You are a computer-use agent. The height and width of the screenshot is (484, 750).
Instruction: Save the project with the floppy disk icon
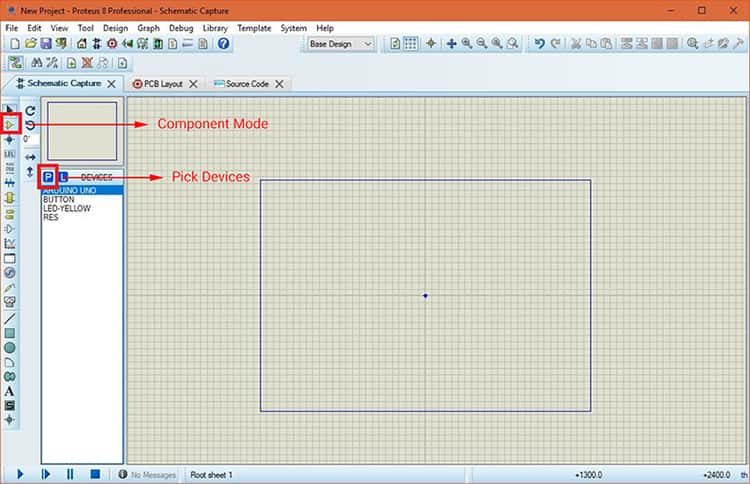point(46,44)
